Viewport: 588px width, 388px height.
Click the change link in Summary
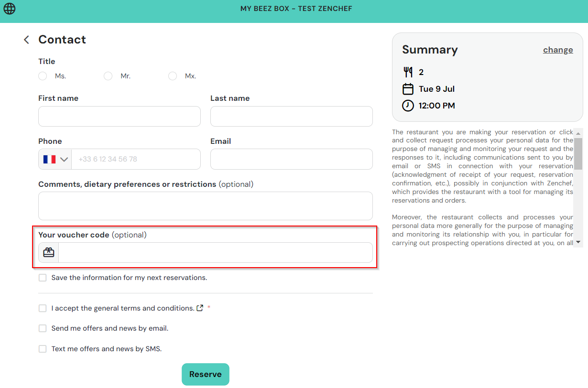click(x=558, y=50)
